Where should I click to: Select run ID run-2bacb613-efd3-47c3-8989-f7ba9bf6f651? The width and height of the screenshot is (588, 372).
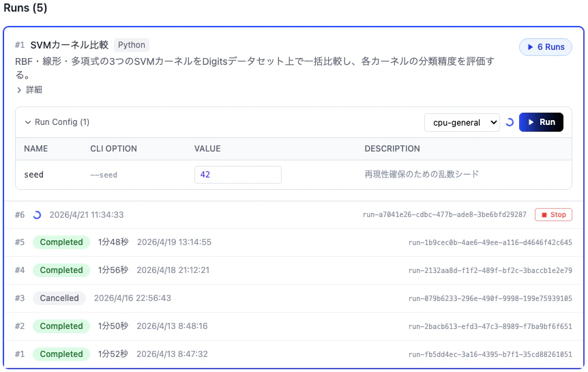pyautogui.click(x=490, y=326)
